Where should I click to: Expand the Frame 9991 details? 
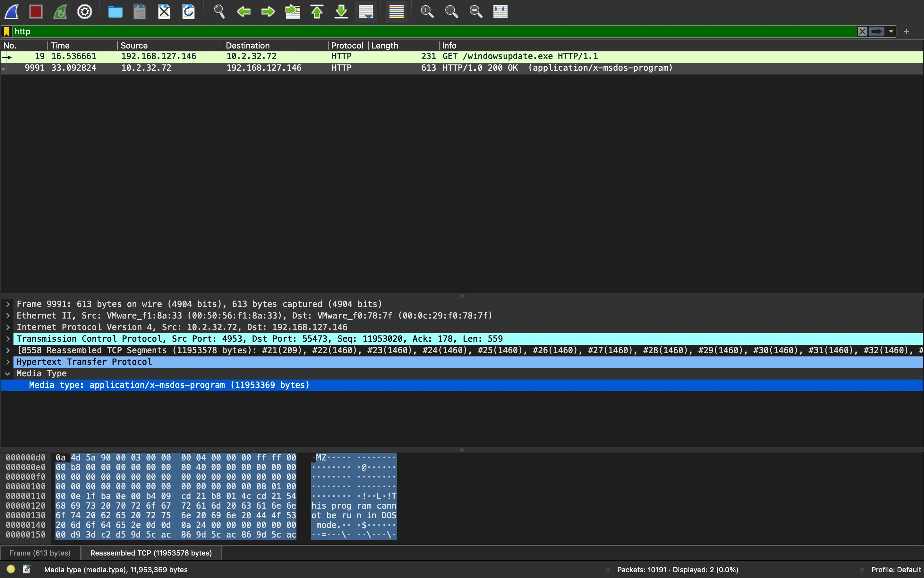click(8, 304)
